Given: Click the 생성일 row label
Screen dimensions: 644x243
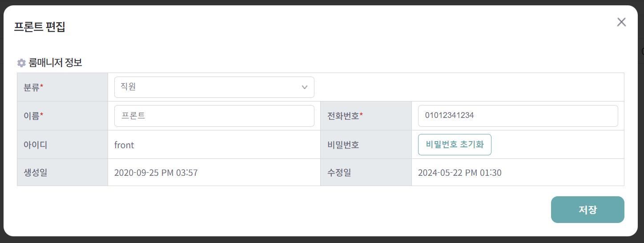Looking at the screenshot, I should [x=35, y=173].
